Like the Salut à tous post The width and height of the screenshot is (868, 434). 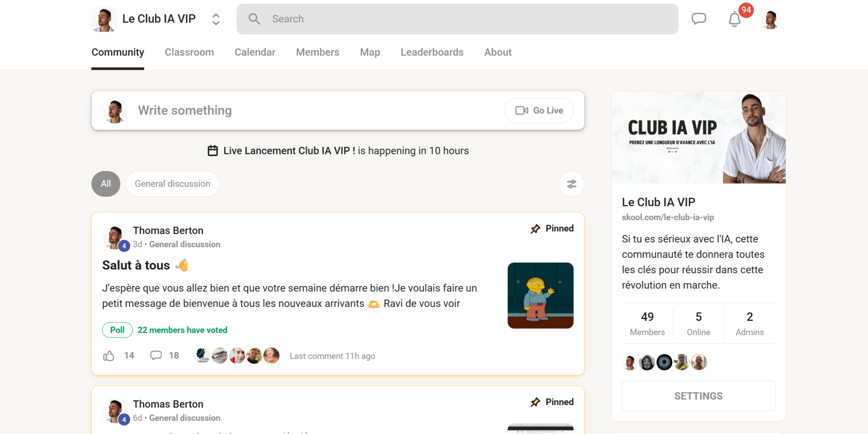(108, 356)
